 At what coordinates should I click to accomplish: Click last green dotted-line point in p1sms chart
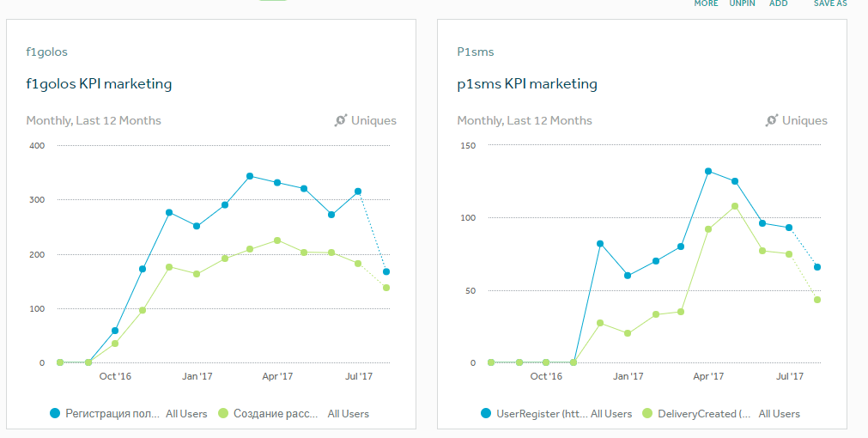pos(817,300)
